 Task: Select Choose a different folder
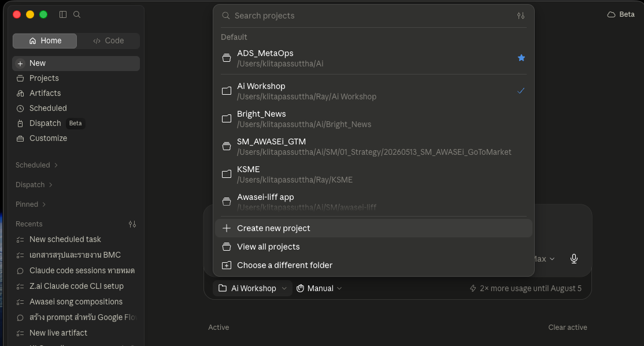[373, 265]
